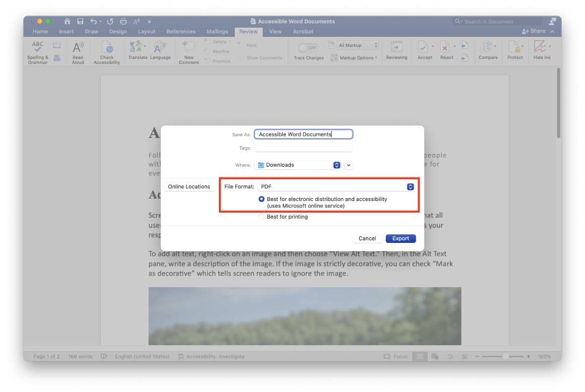The width and height of the screenshot is (585, 392).
Task: Open the Mailings ribbon tab
Action: [x=217, y=31]
